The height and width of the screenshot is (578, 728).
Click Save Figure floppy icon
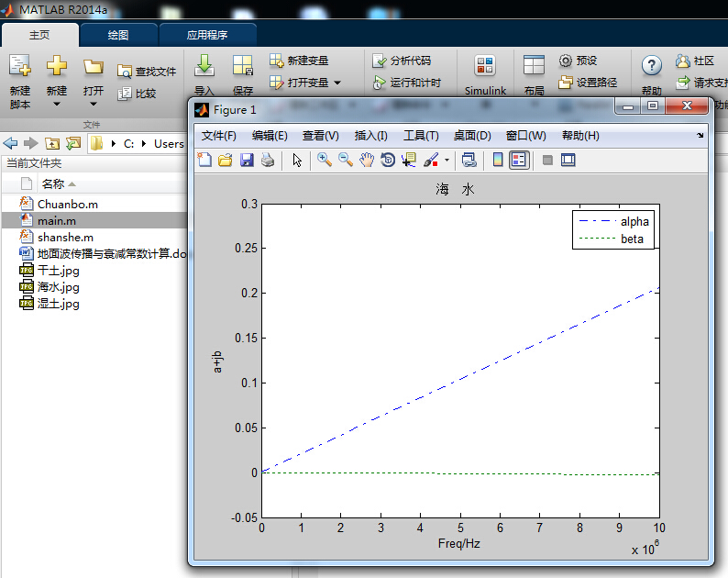247,161
